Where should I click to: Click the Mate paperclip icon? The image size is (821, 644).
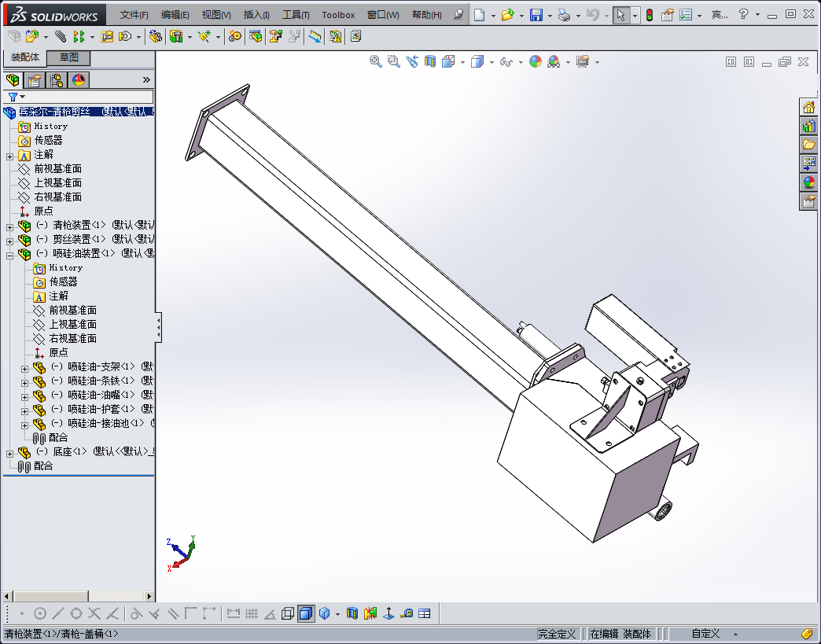click(61, 36)
